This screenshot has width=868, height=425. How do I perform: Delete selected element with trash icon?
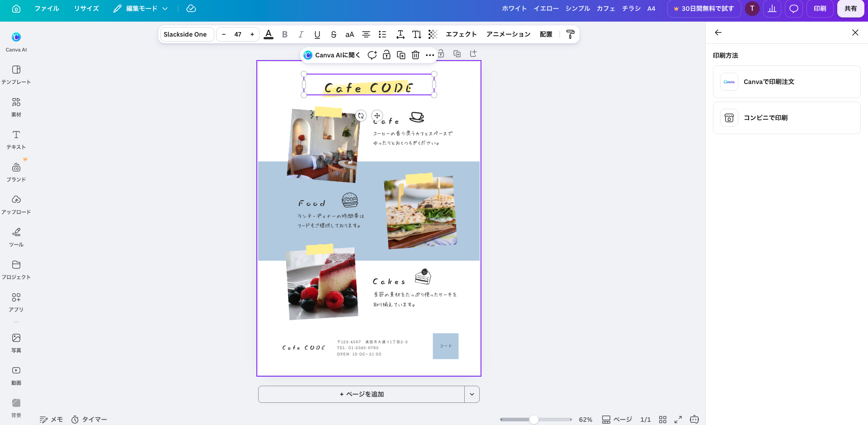click(415, 55)
